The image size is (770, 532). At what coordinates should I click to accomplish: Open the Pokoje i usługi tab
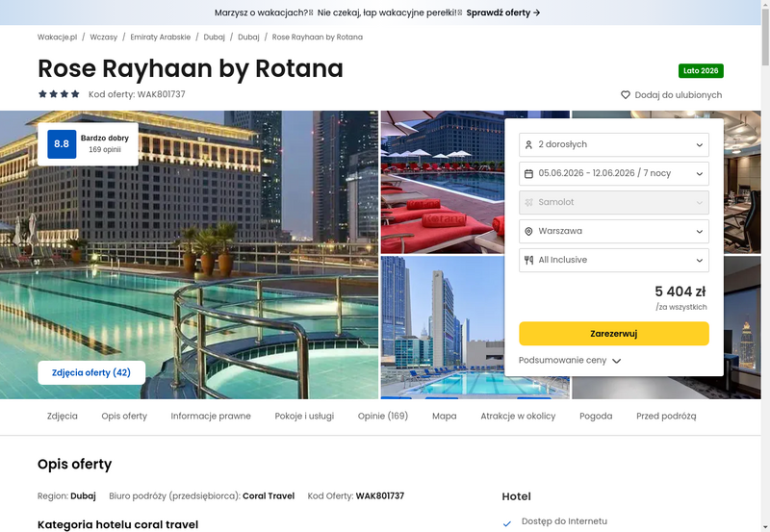pos(304,417)
